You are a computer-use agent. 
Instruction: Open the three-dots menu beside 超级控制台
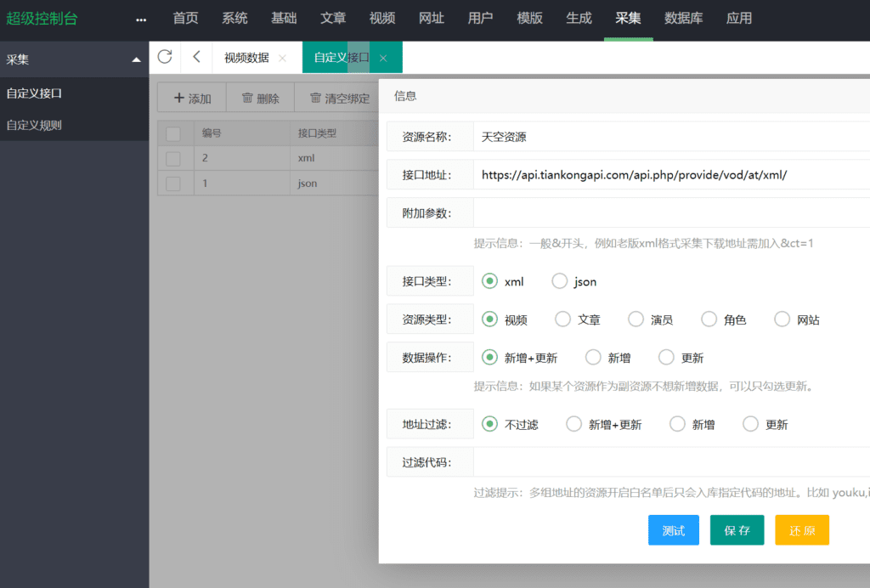pyautogui.click(x=141, y=19)
